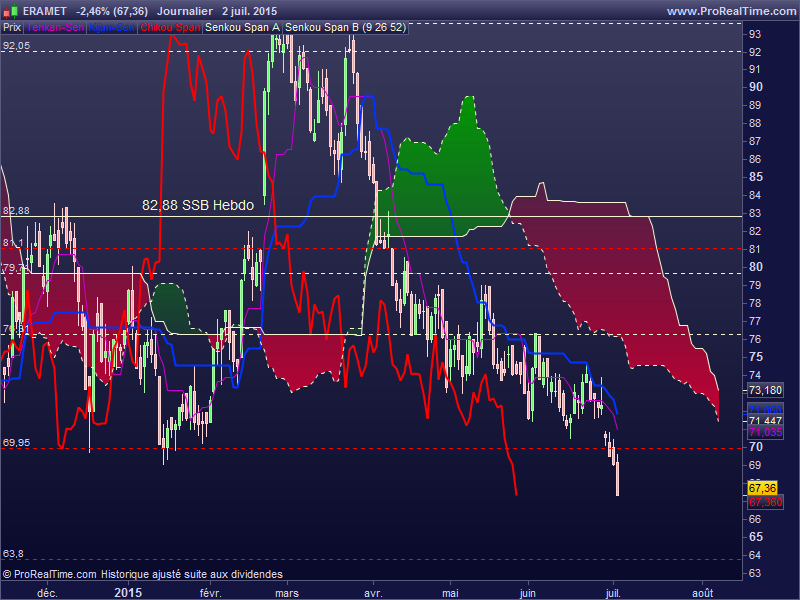The height and width of the screenshot is (600, 800).
Task: Click the yellow 67,36 last price tag
Action: tap(762, 488)
